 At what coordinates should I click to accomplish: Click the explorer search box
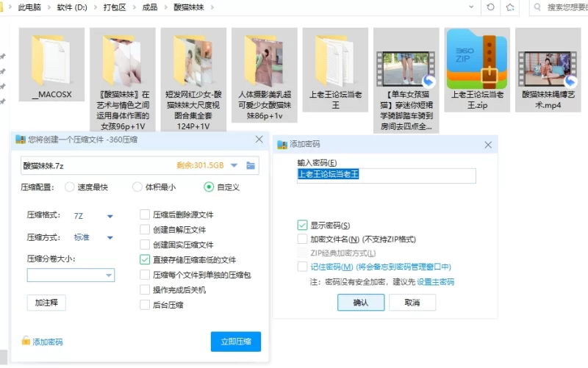click(x=559, y=7)
